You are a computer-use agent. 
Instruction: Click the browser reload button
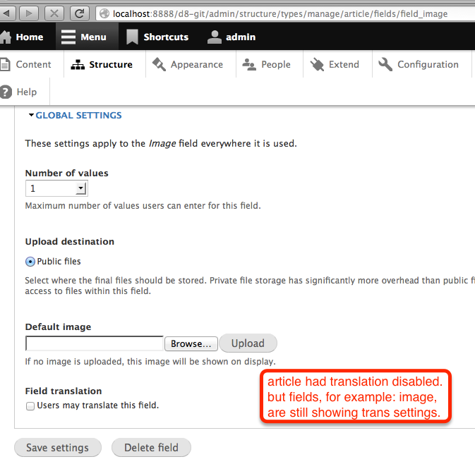coord(80,13)
